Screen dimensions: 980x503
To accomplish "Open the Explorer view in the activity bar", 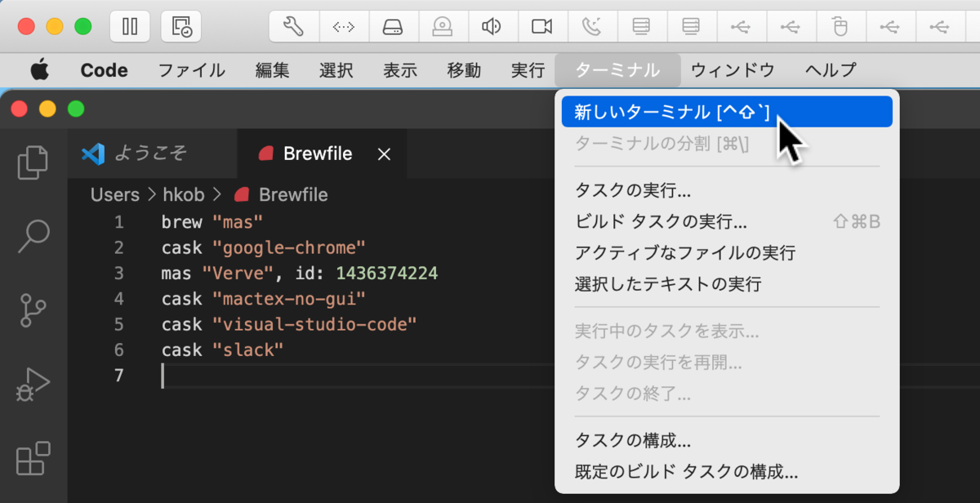I will pos(33,162).
